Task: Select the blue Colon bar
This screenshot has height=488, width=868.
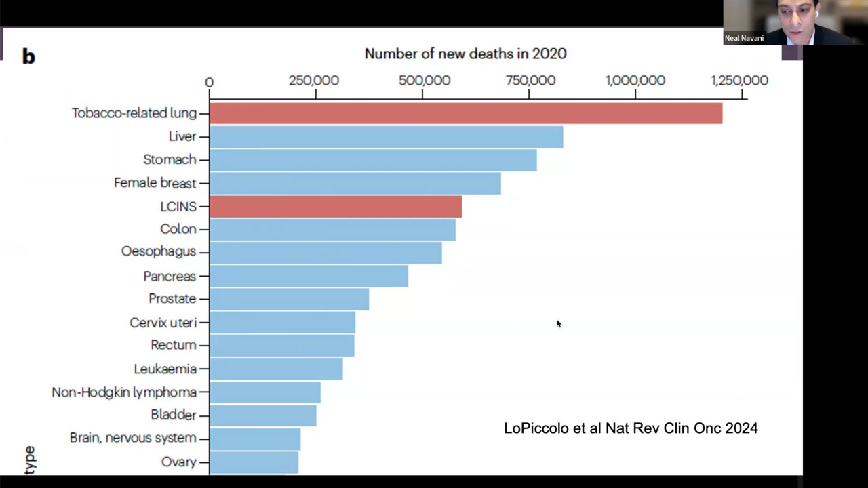Action: [x=332, y=230]
